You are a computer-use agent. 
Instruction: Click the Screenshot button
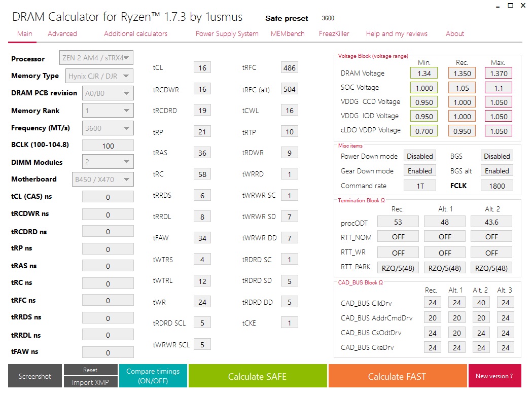tap(35, 376)
